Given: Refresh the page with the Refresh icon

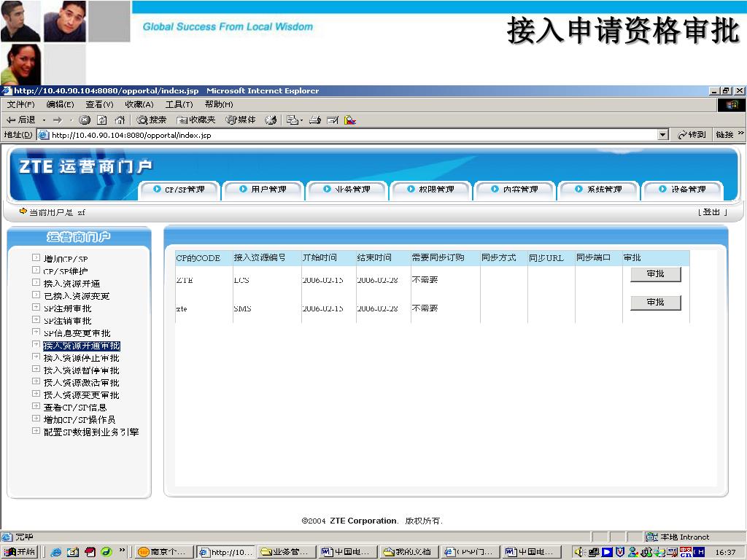Looking at the screenshot, I should pos(102,120).
